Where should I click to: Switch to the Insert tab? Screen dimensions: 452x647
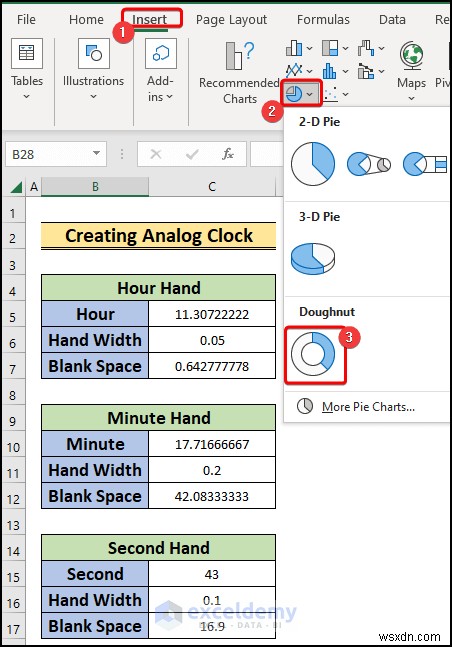tap(149, 19)
